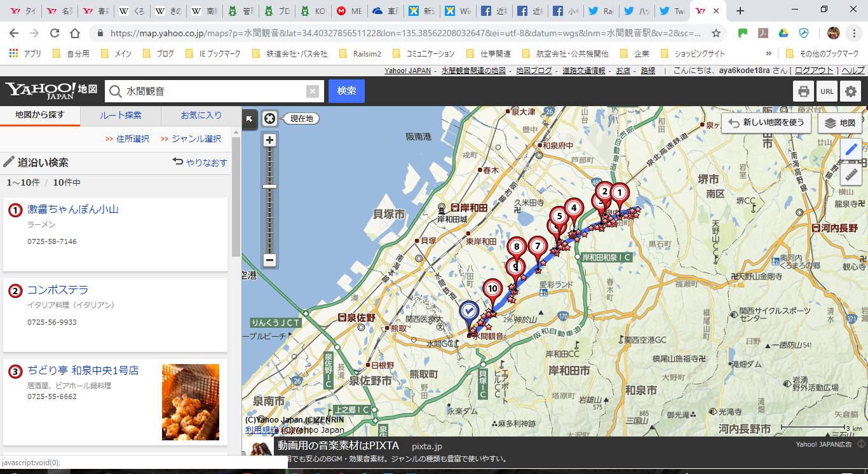Collapse the side panel arrow icon
The image size is (868, 474).
pos(249,118)
